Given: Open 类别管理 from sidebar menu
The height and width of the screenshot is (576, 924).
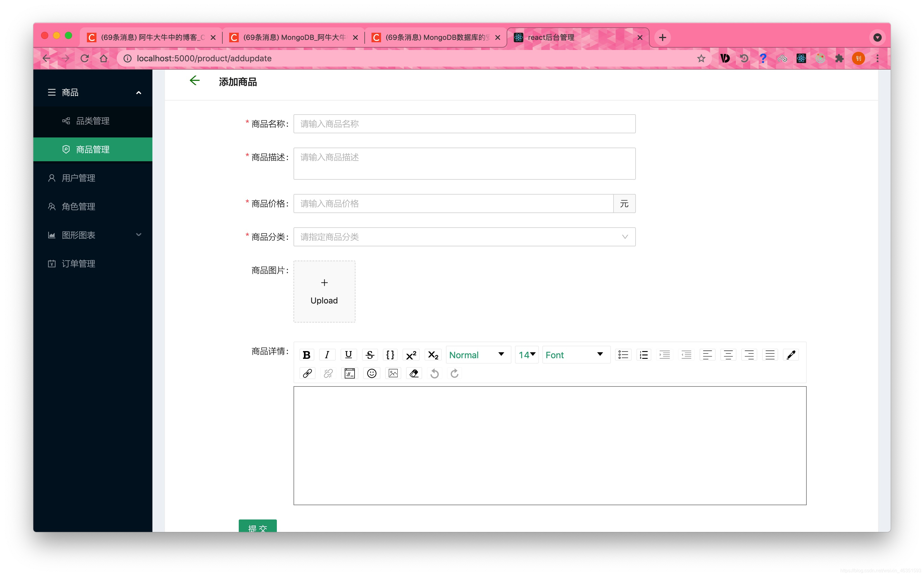Looking at the screenshot, I should (x=93, y=120).
